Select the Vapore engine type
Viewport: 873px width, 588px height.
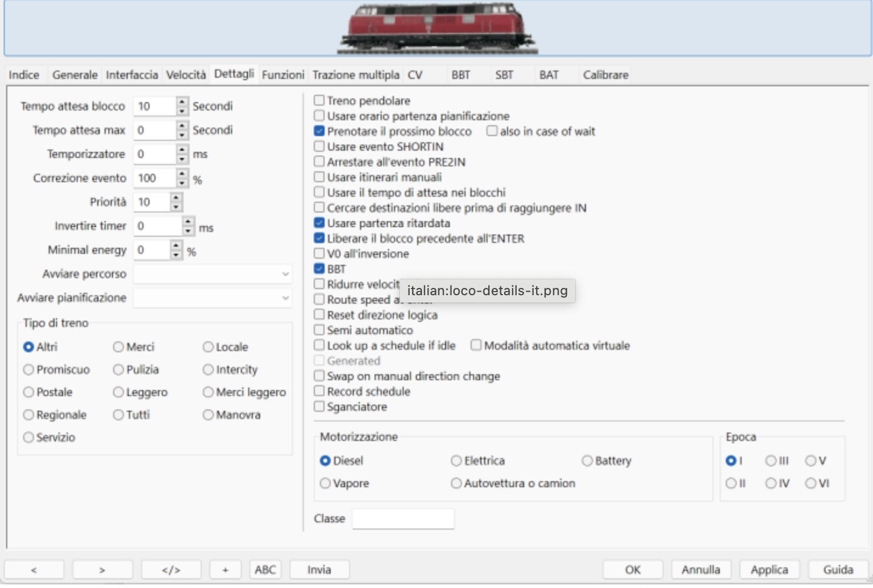click(325, 484)
